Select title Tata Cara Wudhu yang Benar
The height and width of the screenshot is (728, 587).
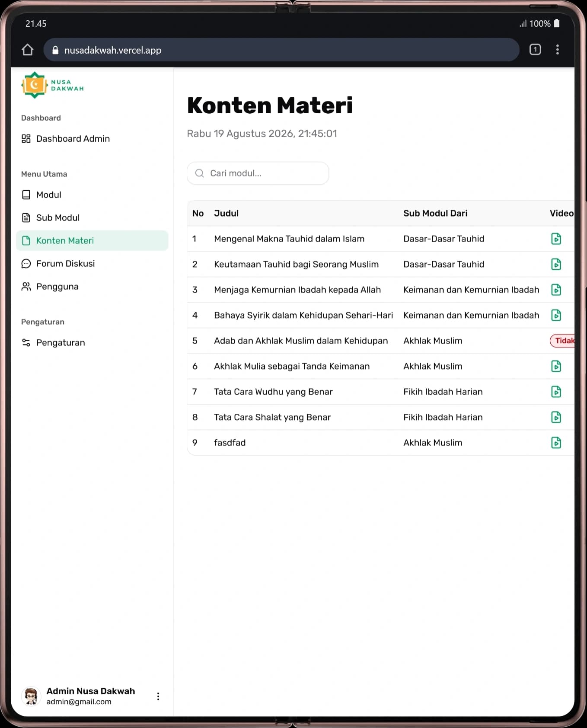click(x=273, y=392)
